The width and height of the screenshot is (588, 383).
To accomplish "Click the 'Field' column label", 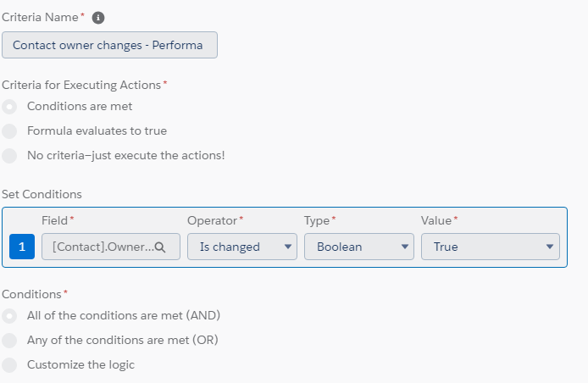I will 54,220.
